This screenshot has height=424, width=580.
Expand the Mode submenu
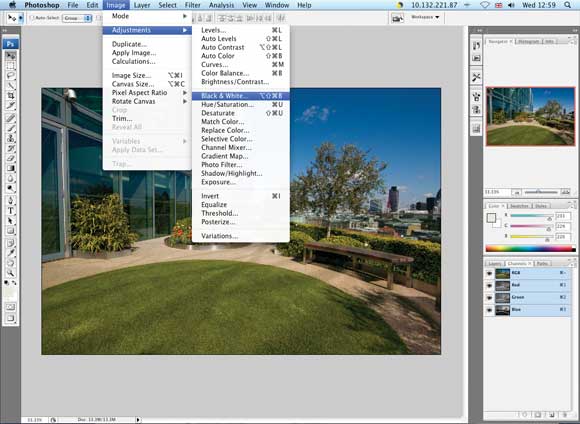coord(147,16)
